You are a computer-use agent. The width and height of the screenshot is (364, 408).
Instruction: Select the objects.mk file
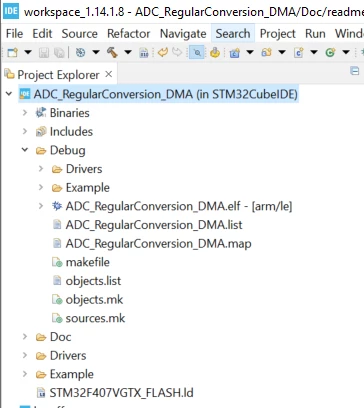click(x=94, y=300)
